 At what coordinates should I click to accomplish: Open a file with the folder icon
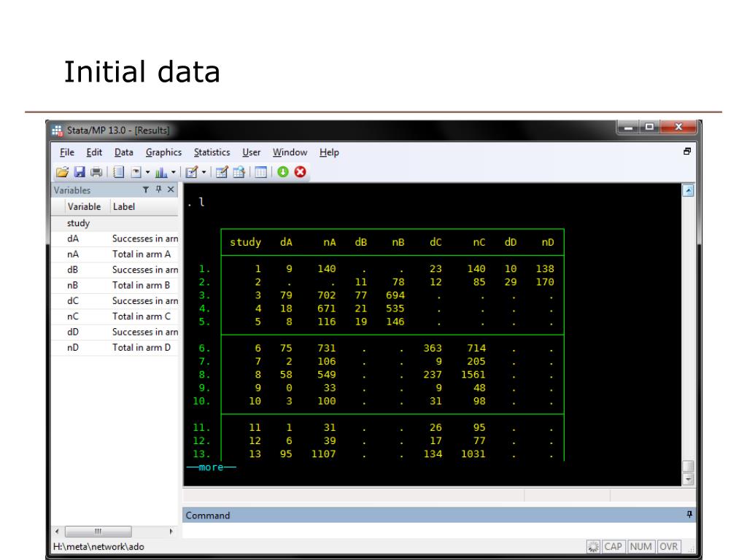pos(63,172)
